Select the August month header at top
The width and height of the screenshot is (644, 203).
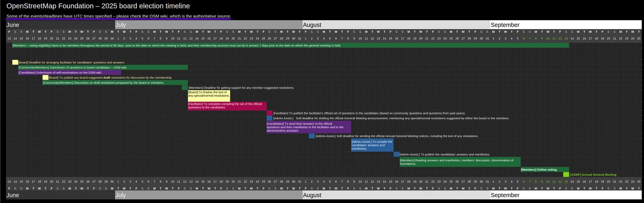(x=396, y=25)
